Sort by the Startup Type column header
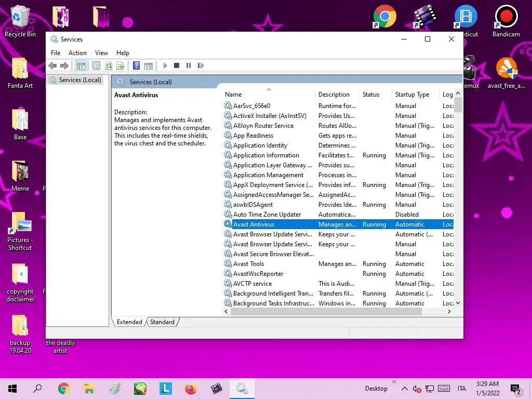 click(415, 95)
